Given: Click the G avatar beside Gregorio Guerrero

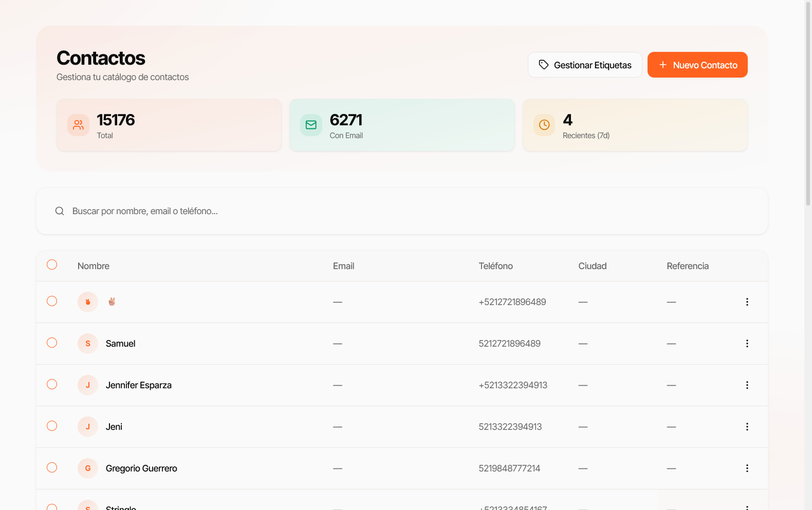Looking at the screenshot, I should tap(88, 468).
